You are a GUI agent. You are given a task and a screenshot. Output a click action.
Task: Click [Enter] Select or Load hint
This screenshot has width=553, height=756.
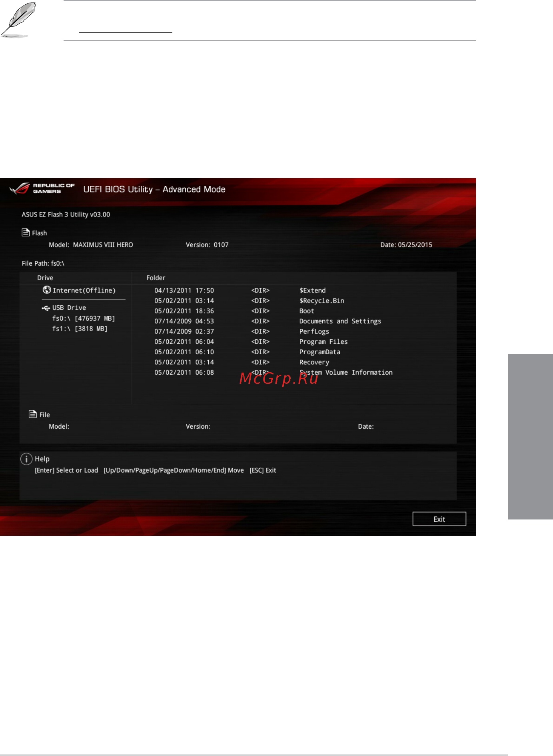coord(66,470)
